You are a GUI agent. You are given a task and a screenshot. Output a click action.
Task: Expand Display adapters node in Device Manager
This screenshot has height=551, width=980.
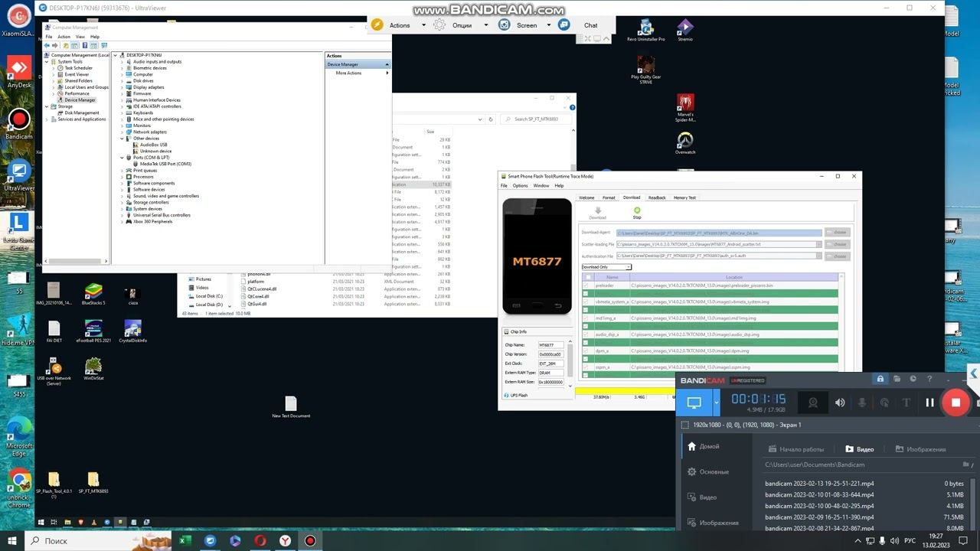(122, 87)
